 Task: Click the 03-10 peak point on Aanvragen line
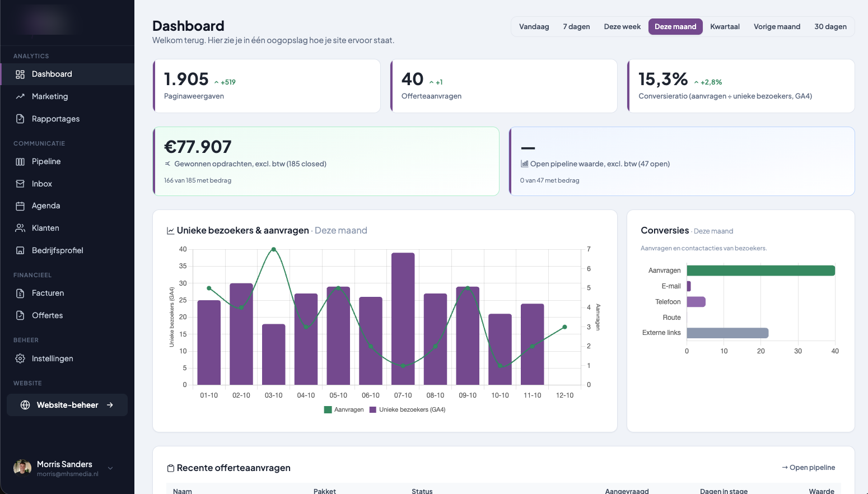click(x=274, y=249)
